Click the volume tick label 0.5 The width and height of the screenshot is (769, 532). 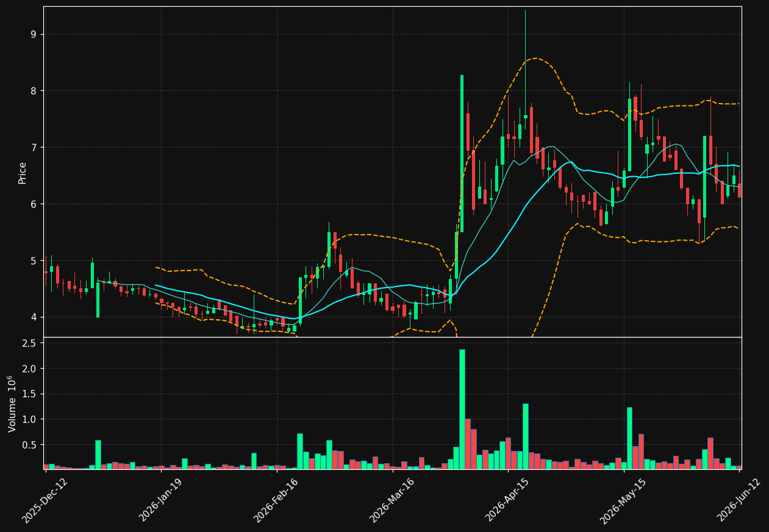(x=30, y=445)
